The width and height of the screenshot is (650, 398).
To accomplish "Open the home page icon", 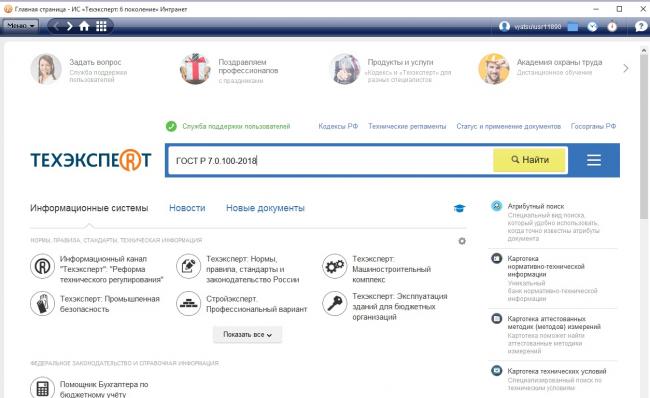I will [84, 27].
